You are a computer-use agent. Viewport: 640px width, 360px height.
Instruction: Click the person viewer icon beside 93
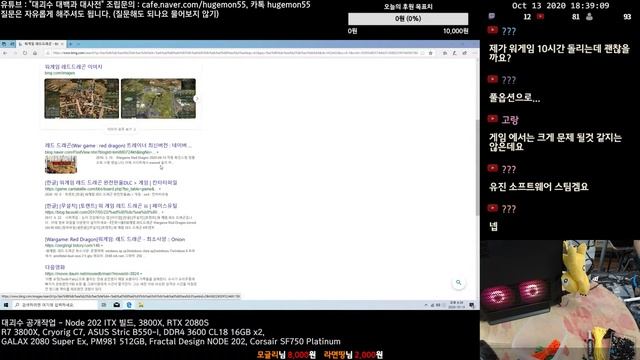click(x=589, y=17)
